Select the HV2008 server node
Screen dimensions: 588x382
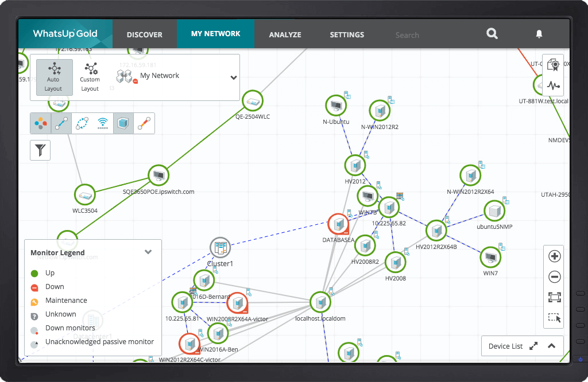[x=396, y=263]
